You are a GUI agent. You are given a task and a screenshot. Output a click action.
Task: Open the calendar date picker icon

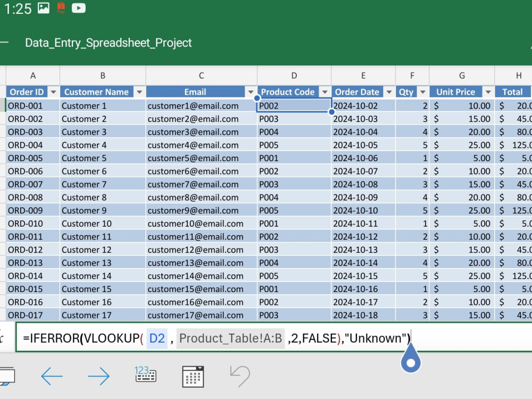(x=193, y=376)
